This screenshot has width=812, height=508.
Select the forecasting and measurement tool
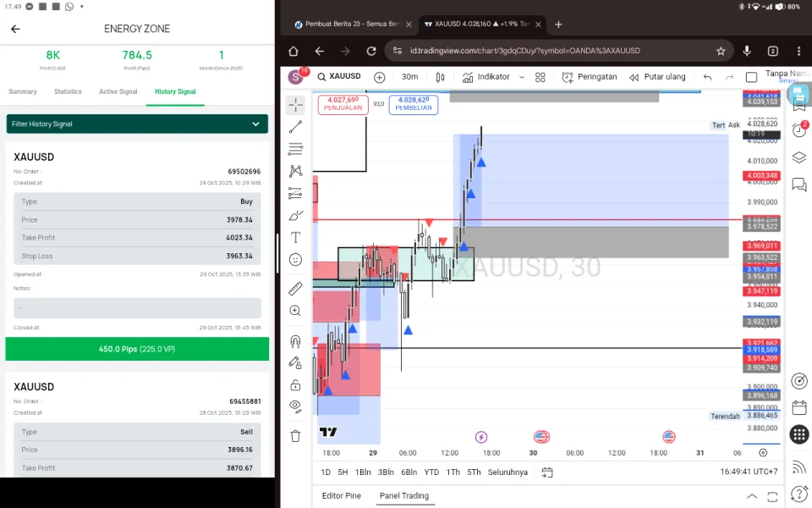click(296, 193)
